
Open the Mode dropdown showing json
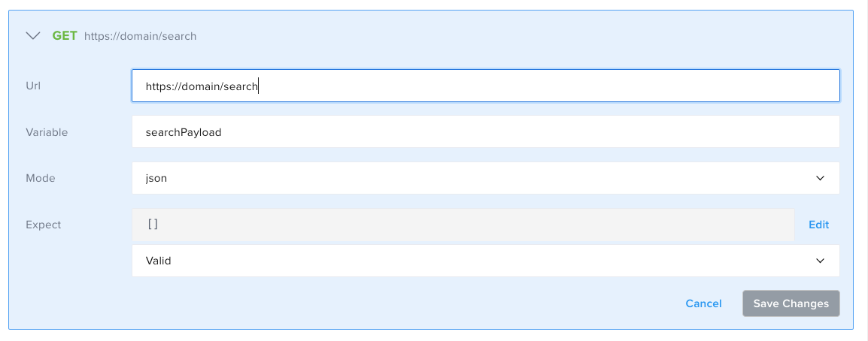(485, 178)
